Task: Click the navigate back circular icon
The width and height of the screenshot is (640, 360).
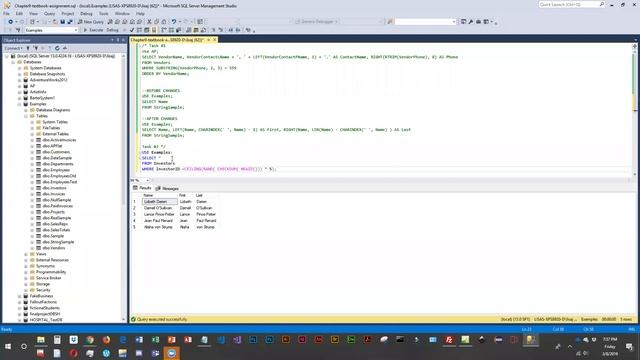Action: click(x=10, y=22)
